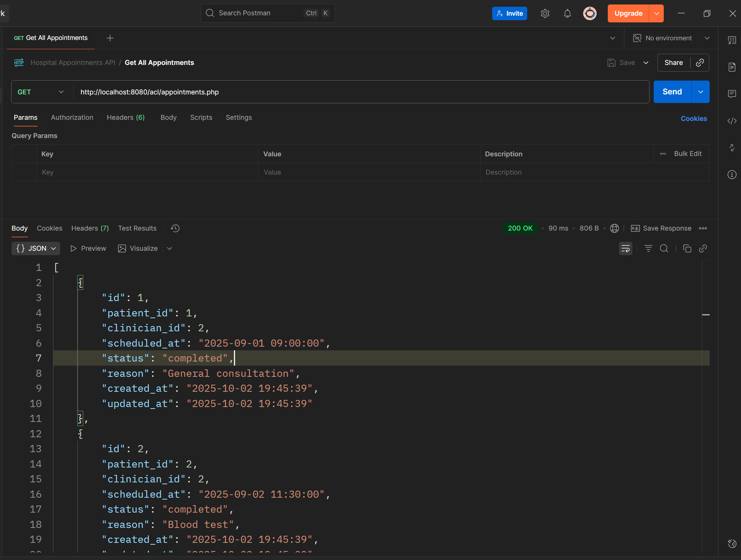Open the request info icon in the sidebar
This screenshot has height=560, width=741.
(732, 175)
